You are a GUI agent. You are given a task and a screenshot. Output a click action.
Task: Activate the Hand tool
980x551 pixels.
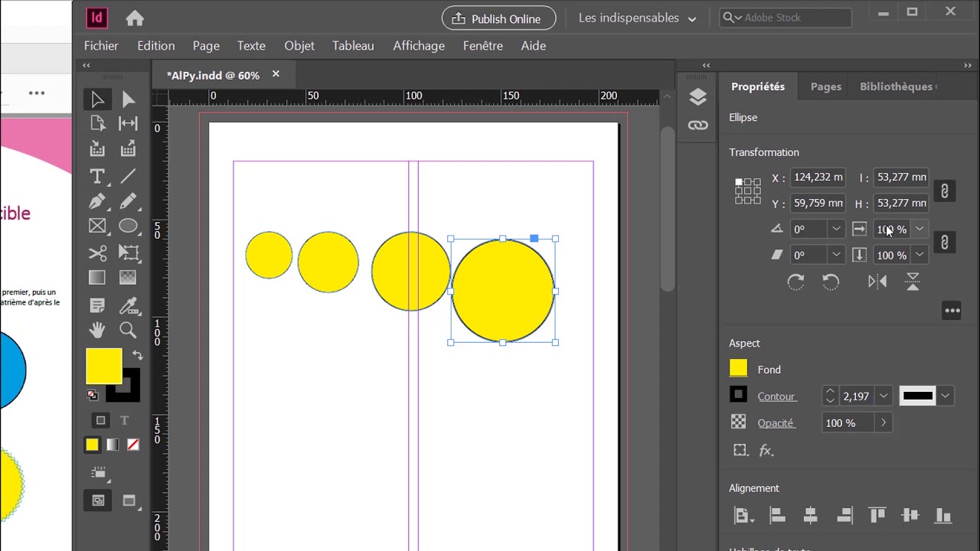[x=97, y=330]
